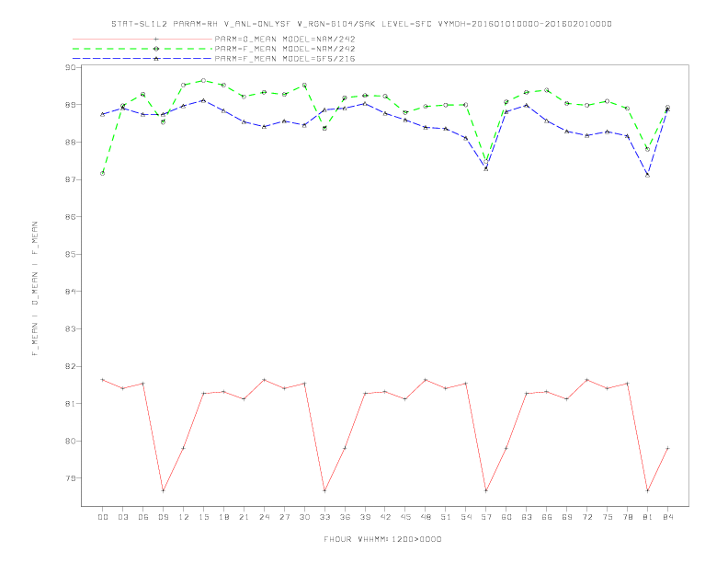The height and width of the screenshot is (563, 728).
Task: Click the plus marker on red legend line
Action: pyautogui.click(x=156, y=39)
